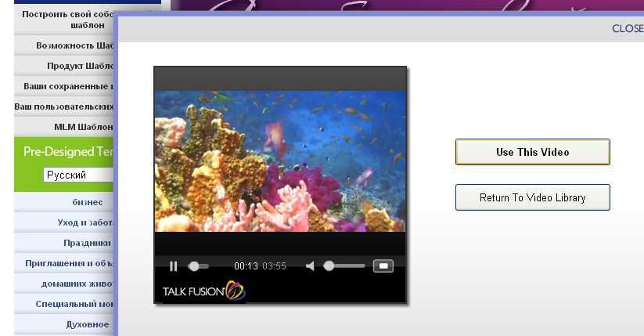644x336 pixels.
Task: Open the Построить свой собственный шаблон menu item
Action: [x=64, y=20]
